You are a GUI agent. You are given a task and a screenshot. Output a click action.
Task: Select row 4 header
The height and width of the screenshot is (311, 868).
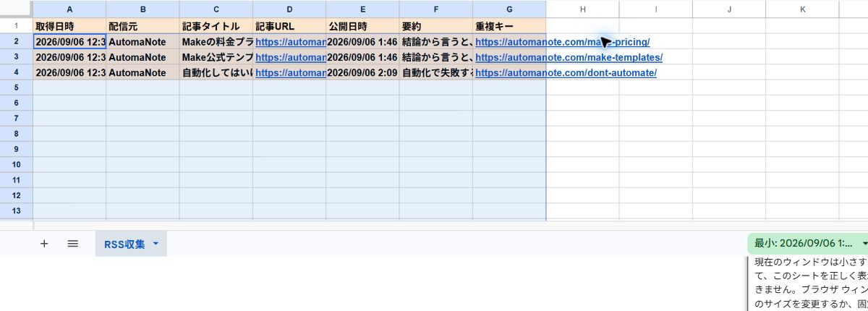click(16, 72)
